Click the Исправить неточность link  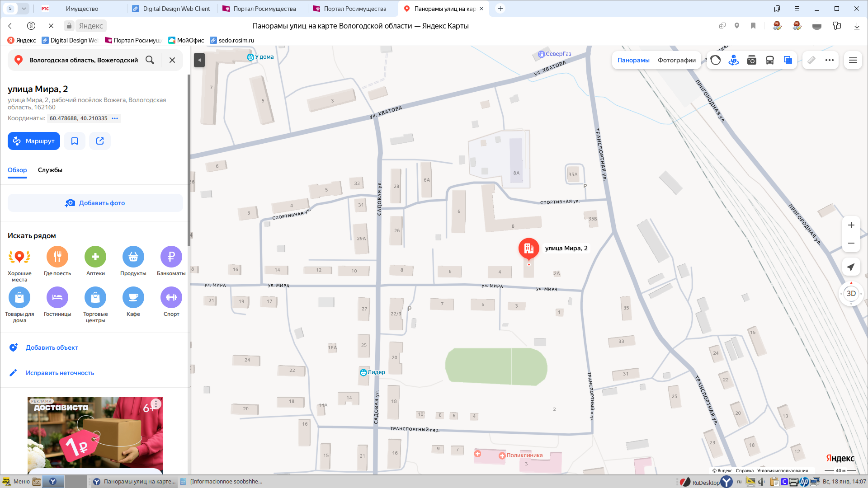coord(60,373)
